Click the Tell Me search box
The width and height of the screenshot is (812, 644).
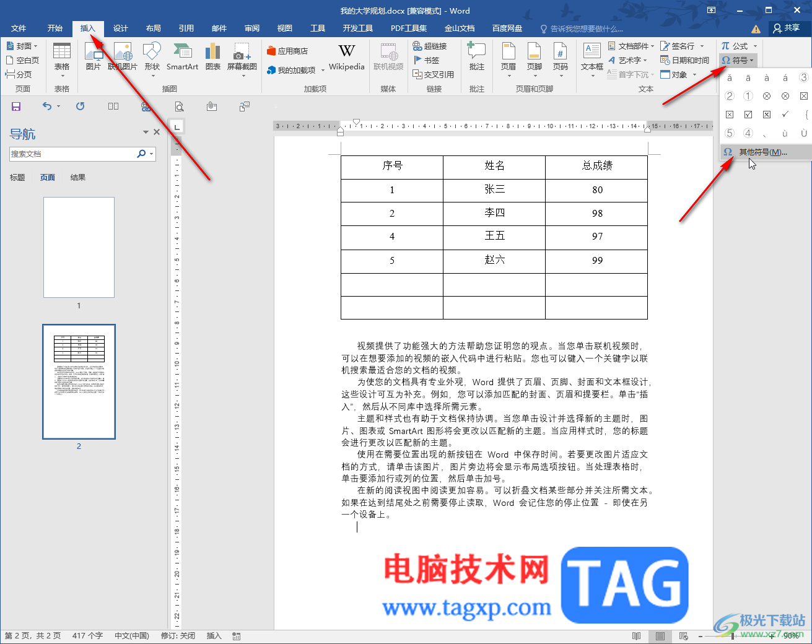582,28
